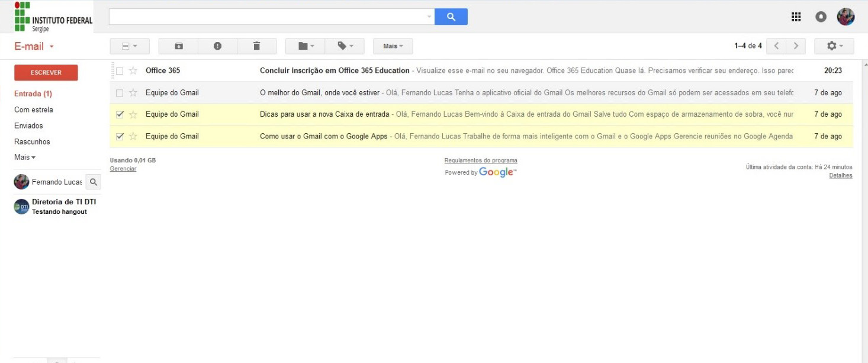Open Google notifications bell
868x363 pixels.
coord(821,17)
